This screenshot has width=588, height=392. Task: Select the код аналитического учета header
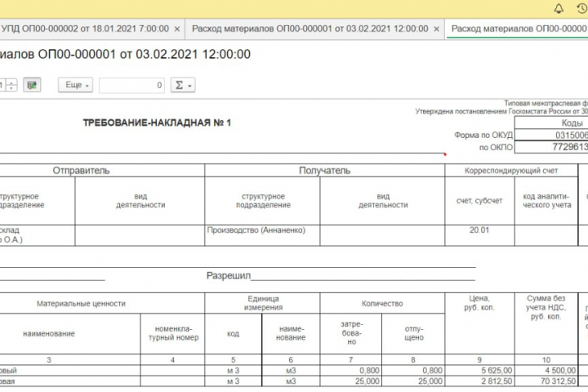pyautogui.click(x=546, y=201)
